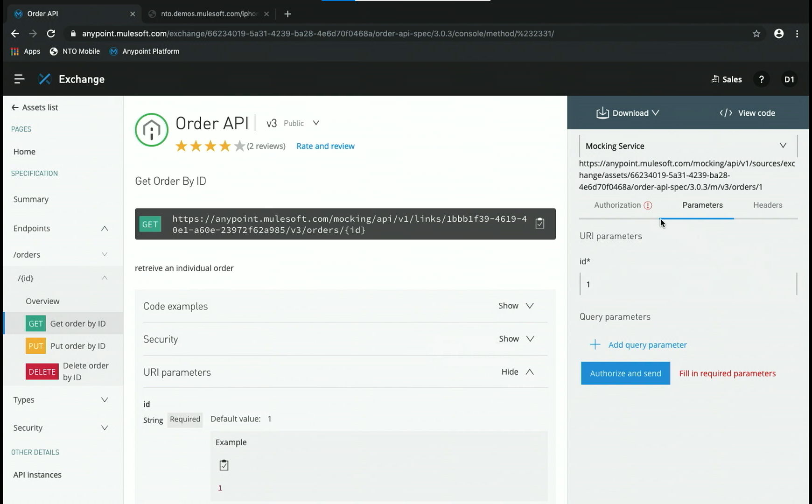The width and height of the screenshot is (812, 504).
Task: Open the D1 user avatar menu
Action: coord(789,79)
